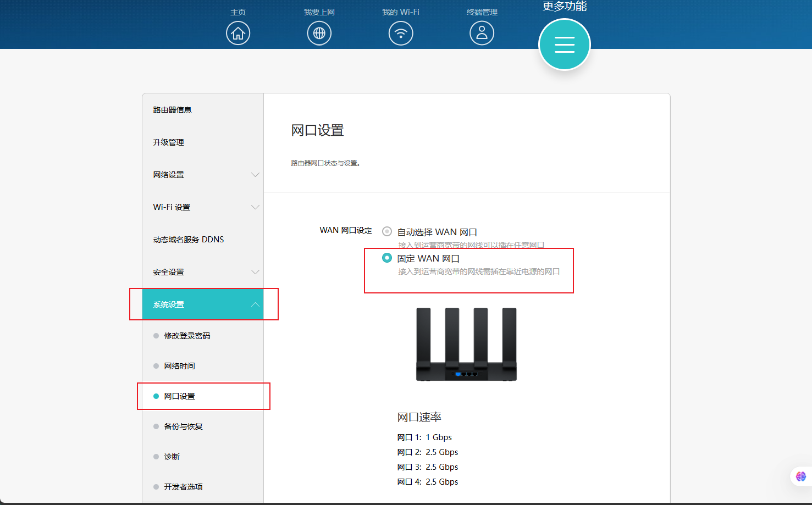Click the floating icon at bottom right corner
Viewport: 812px width, 505px height.
tap(800, 476)
